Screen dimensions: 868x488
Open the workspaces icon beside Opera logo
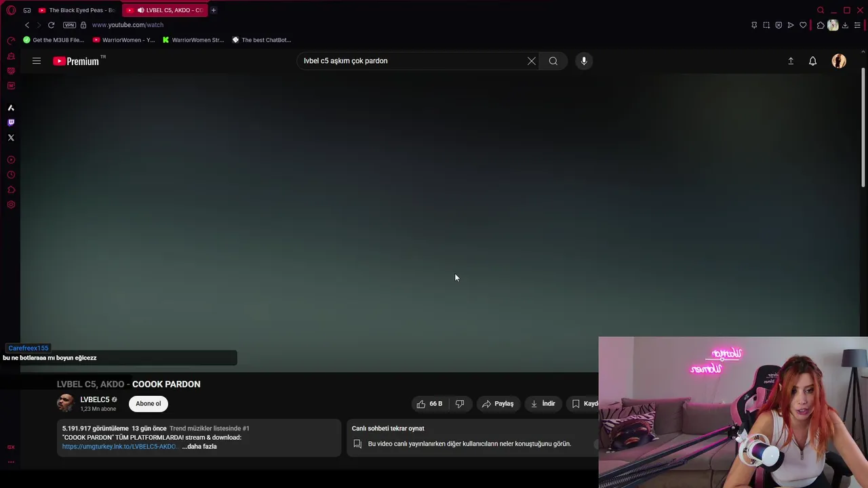point(27,10)
